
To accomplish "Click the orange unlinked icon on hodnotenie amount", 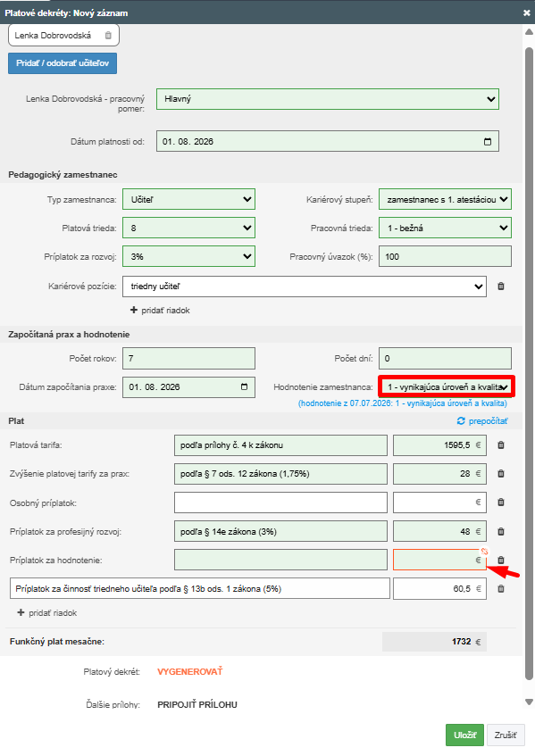I will pos(484,551).
